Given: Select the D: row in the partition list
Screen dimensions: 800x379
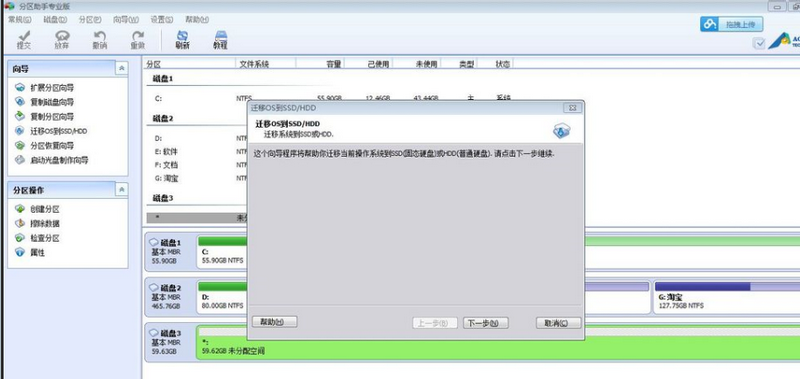Looking at the screenshot, I should pyautogui.click(x=196, y=138).
